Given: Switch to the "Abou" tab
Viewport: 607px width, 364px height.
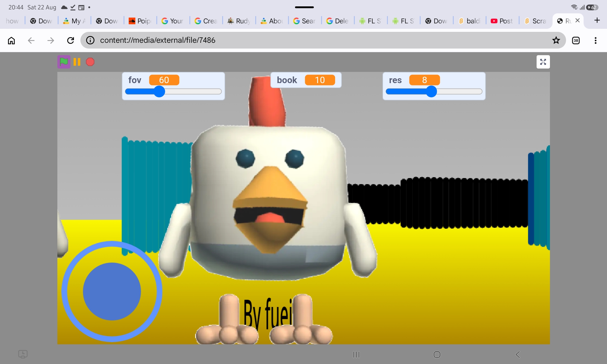Looking at the screenshot, I should coord(272,21).
